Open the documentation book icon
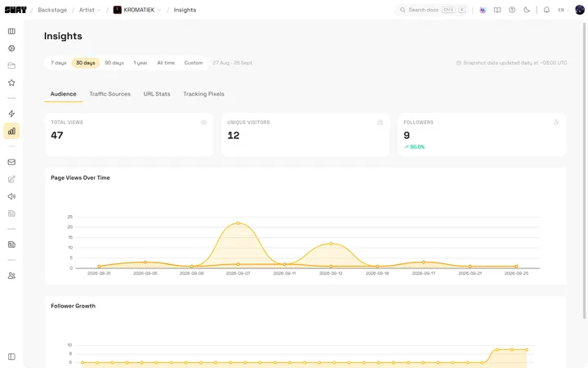Screen dimensions: 588x368 (x=497, y=10)
